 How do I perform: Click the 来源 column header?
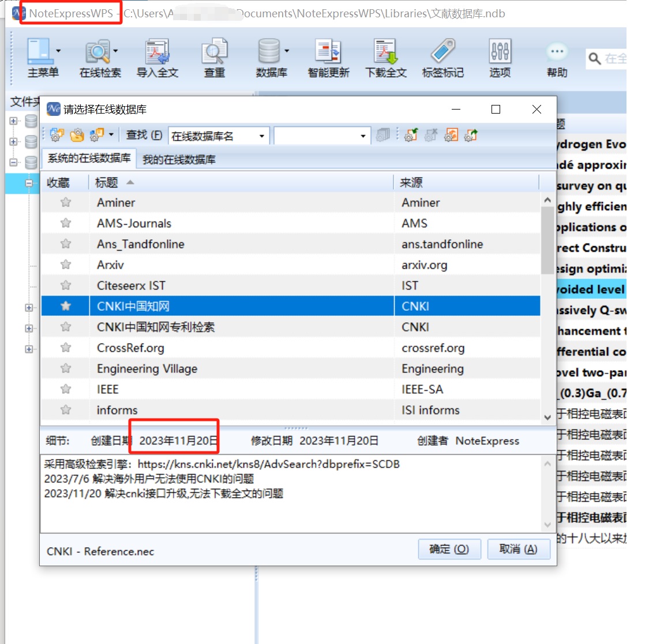point(467,182)
